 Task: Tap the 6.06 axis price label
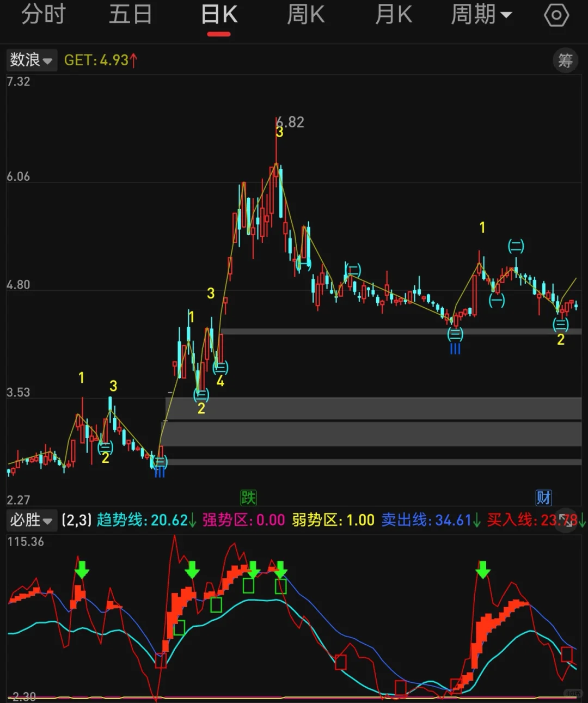(18, 176)
